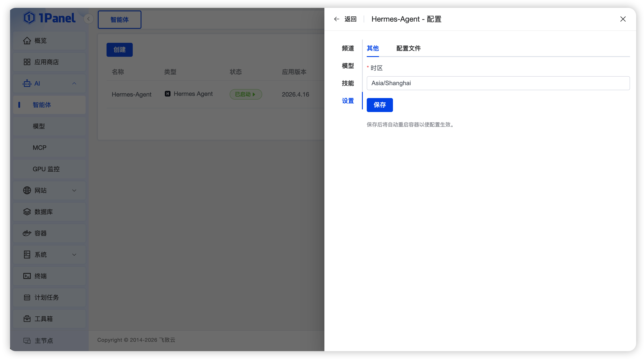Click the robot AI icon

pyautogui.click(x=27, y=83)
